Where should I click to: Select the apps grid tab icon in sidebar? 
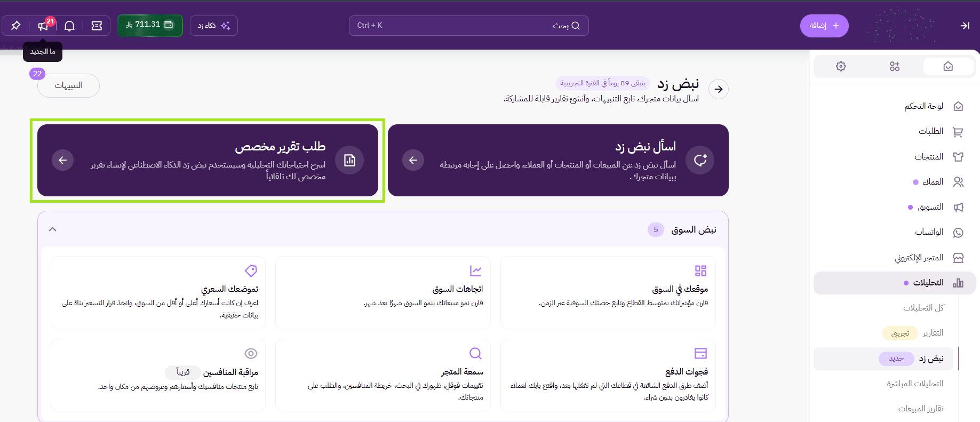[x=895, y=66]
